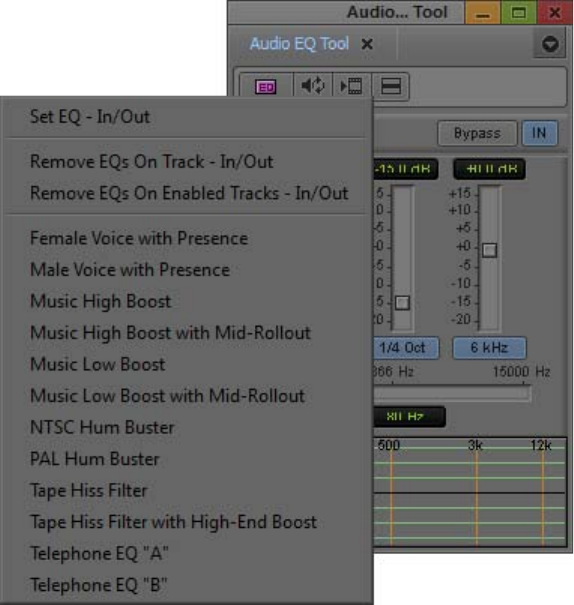Viewport: 574px width, 605px height.
Task: Click the render effect film icon
Action: pos(351,86)
